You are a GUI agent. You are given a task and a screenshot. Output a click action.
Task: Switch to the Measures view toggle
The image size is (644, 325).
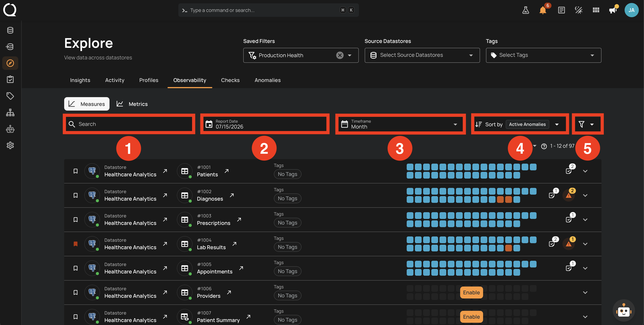pos(87,104)
